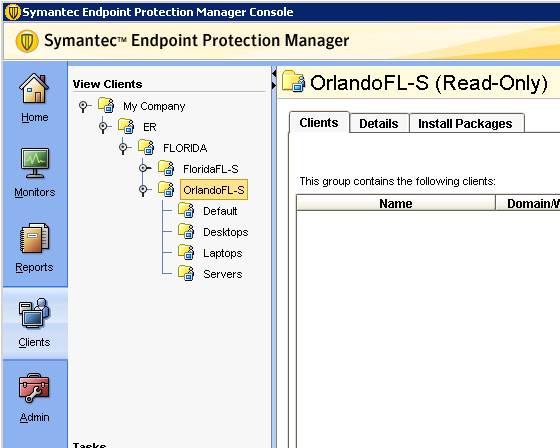This screenshot has height=448, width=560.
Task: Click the right-pointing splitter arrow
Action: coord(274,85)
